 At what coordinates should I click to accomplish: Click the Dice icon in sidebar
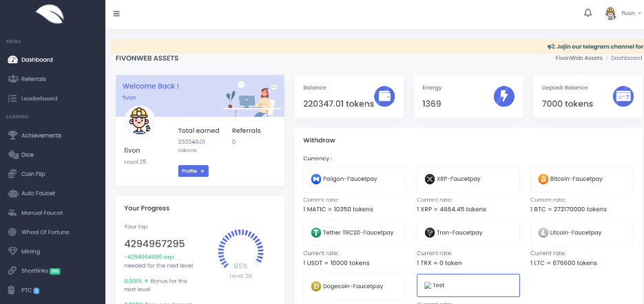[12, 155]
